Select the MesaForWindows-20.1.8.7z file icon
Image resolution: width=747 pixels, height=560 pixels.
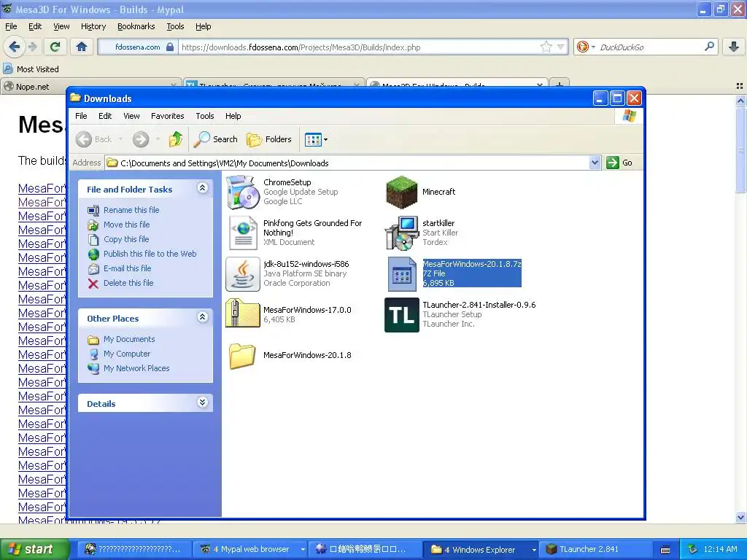pyautogui.click(x=402, y=274)
